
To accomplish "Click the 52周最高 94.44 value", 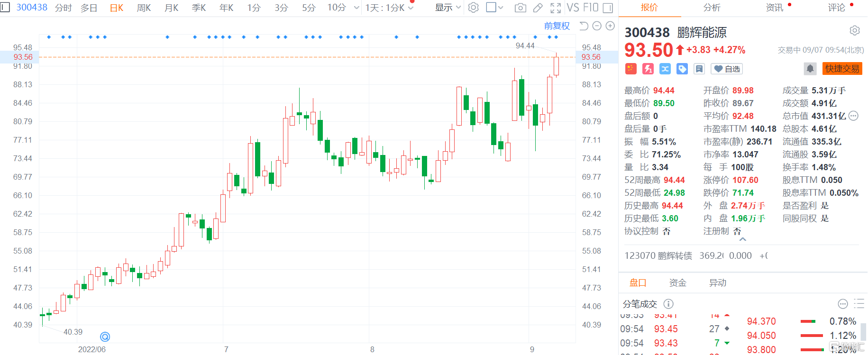I will (x=674, y=180).
